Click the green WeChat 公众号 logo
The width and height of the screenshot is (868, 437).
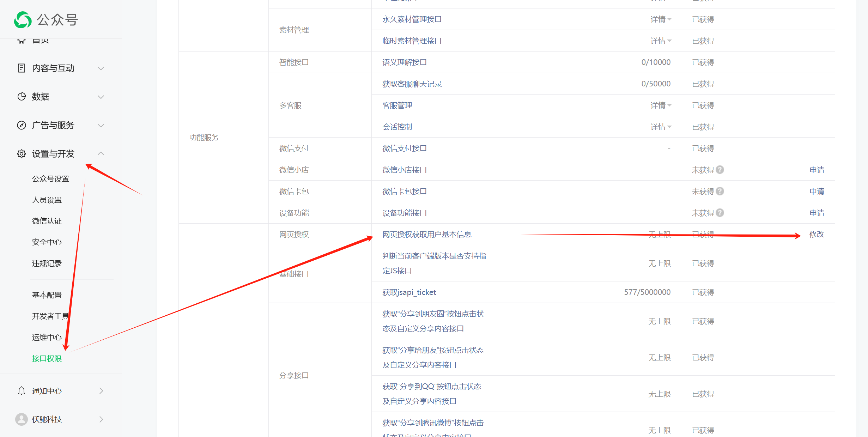23,20
